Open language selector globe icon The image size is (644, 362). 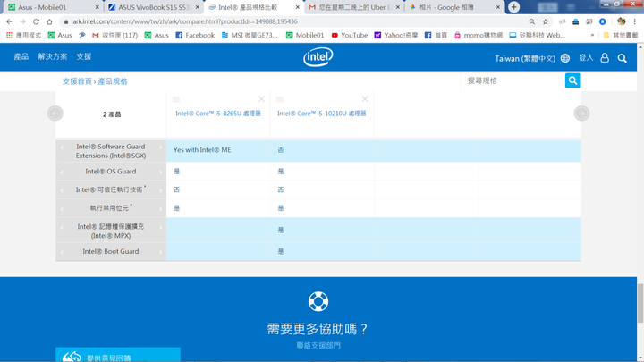click(565, 58)
